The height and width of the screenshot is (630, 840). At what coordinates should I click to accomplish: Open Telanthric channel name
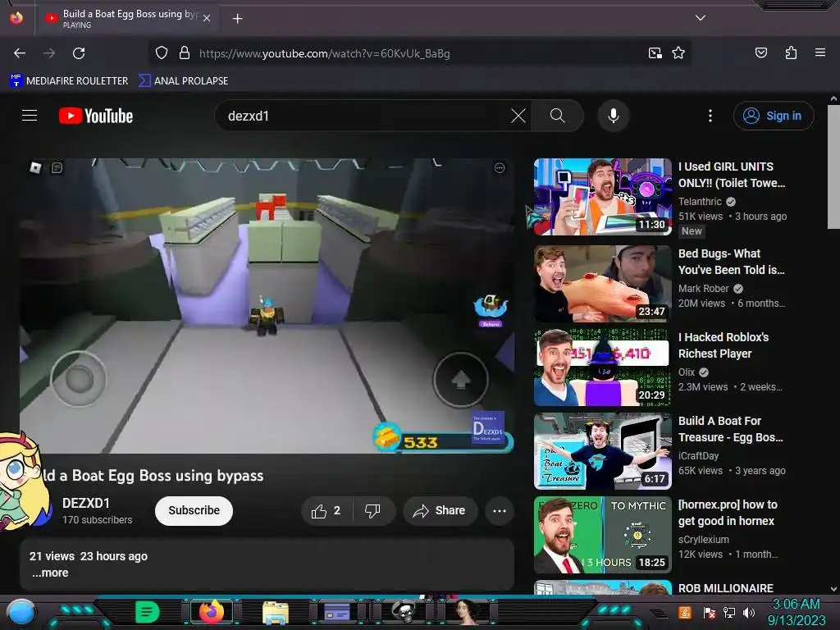[x=700, y=202]
